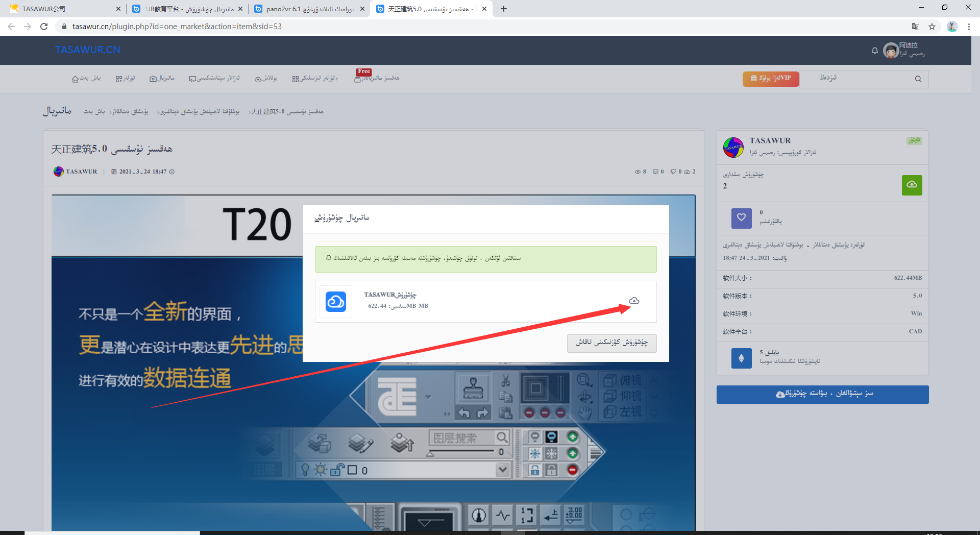Image resolution: width=980 pixels, height=535 pixels.
Task: Click the blue diamond reward icon
Action: 741,358
